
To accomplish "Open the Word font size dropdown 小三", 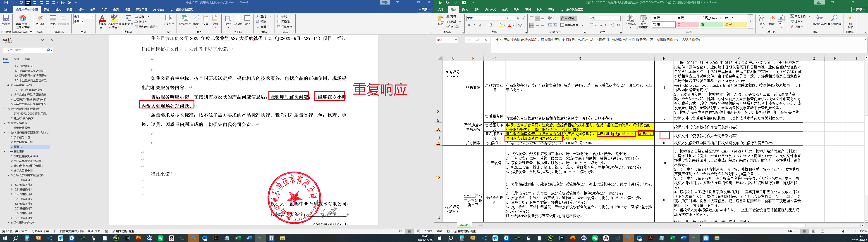I will coord(82,21).
